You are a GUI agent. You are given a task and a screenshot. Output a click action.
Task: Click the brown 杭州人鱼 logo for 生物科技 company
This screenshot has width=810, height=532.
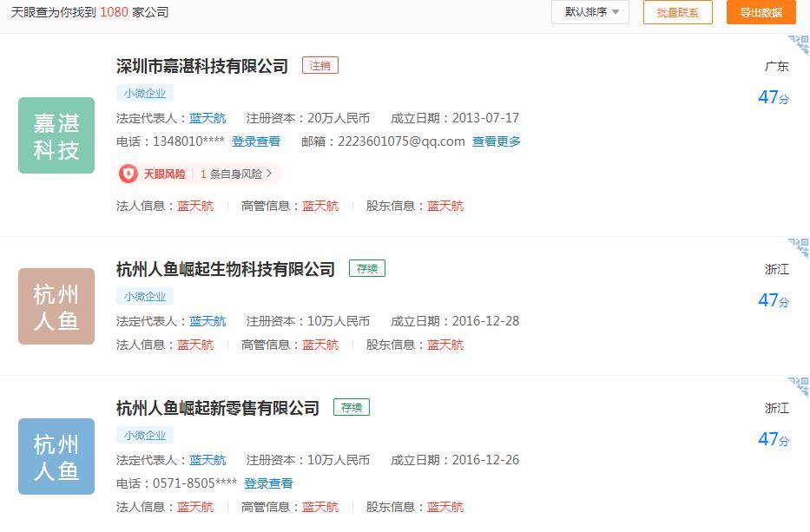coord(56,306)
